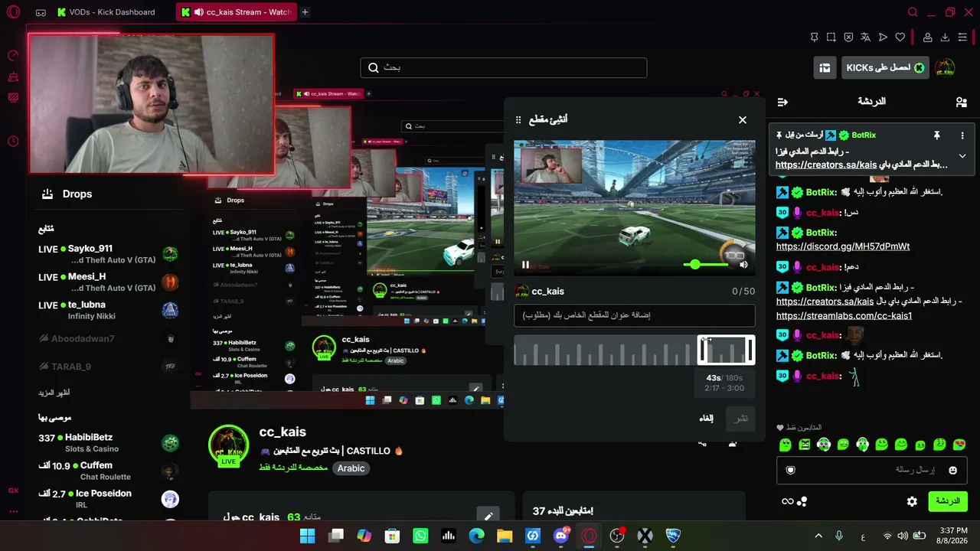Open Opera sidebar history clock icon

click(x=13, y=142)
